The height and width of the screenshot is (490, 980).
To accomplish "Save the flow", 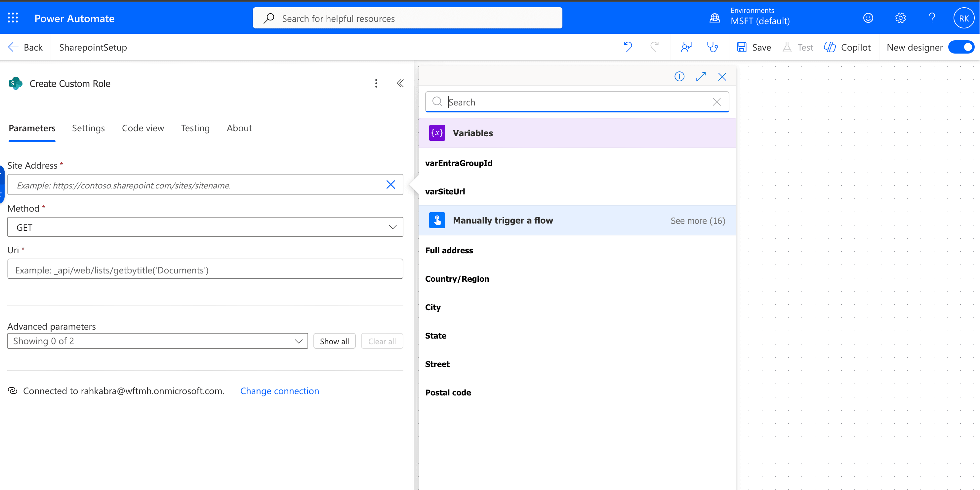I will 754,47.
